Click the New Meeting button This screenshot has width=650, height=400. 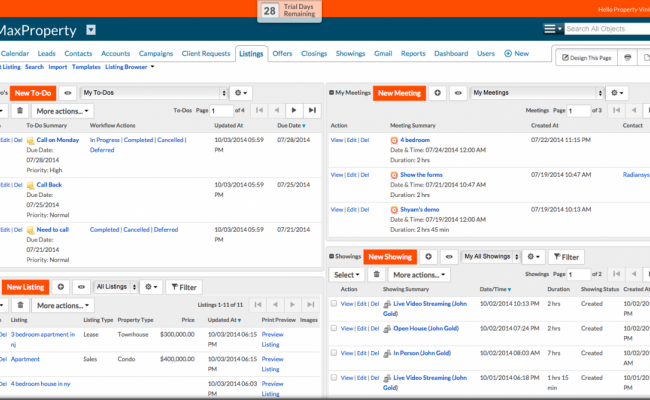point(399,93)
